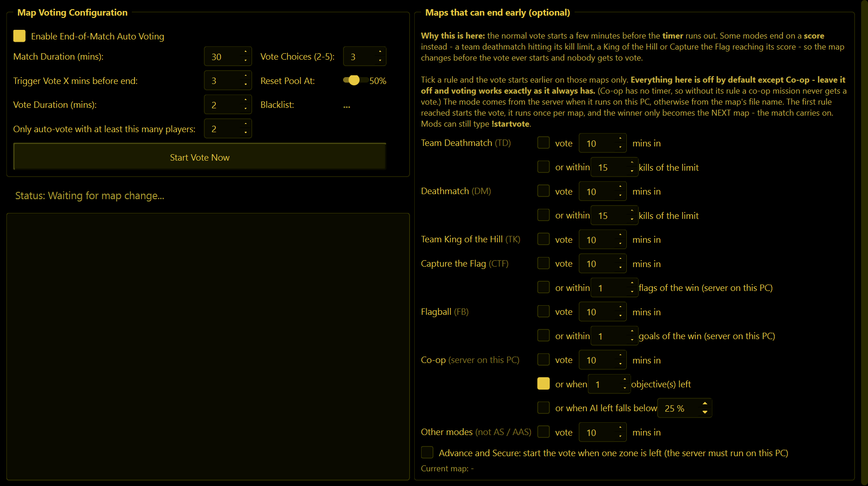Image resolution: width=868 pixels, height=486 pixels.
Task: Enable Team Deathmatch vote mins in checkbox
Action: tap(543, 143)
